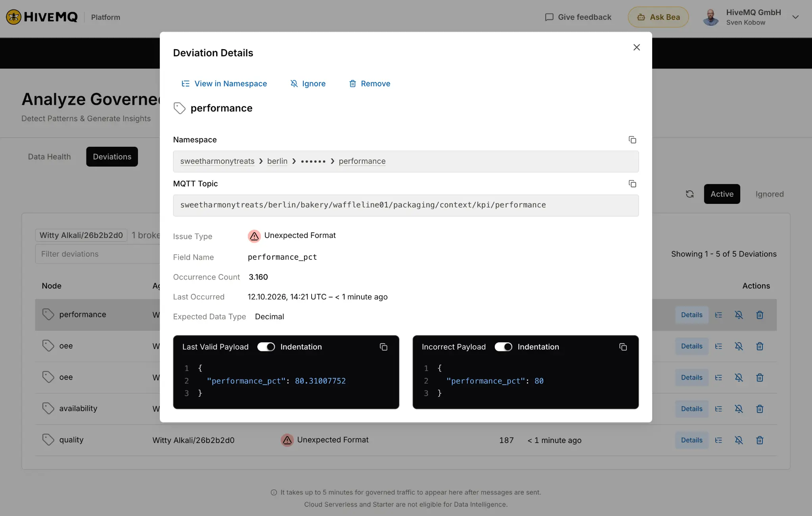Image resolution: width=812 pixels, height=516 pixels.
Task: Select the Deviations tab
Action: (x=112, y=157)
